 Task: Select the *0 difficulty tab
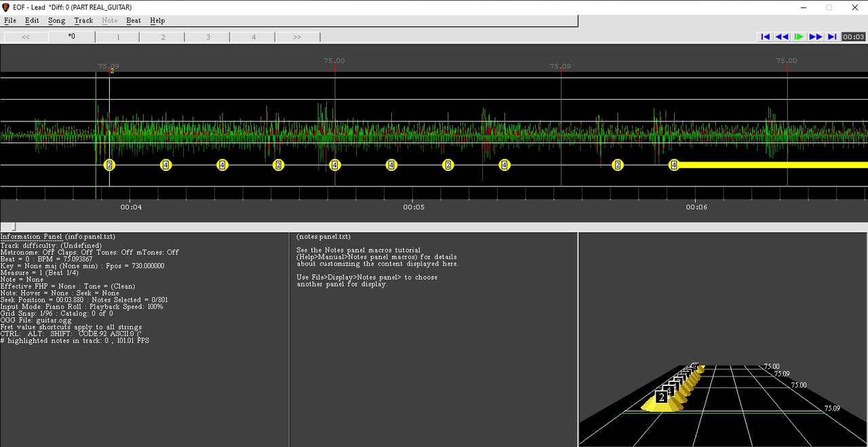(x=71, y=37)
